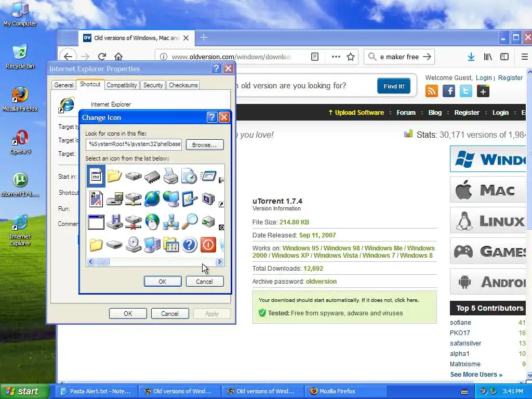Image resolution: width=532 pixels, height=399 pixels.
Task: Click the Linux category banner
Action: coord(487,220)
